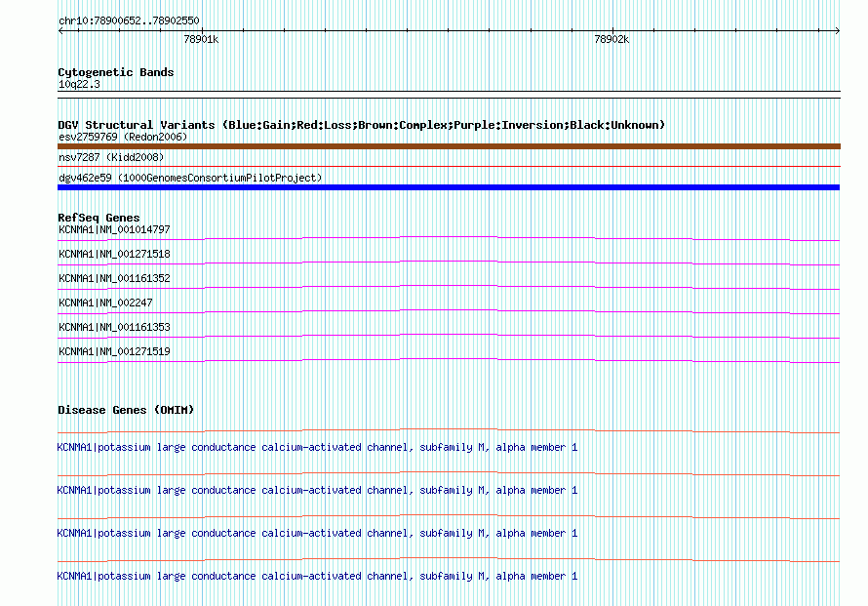Select the DGV Structural Variants track title
The image size is (868, 606).
[x=362, y=125]
